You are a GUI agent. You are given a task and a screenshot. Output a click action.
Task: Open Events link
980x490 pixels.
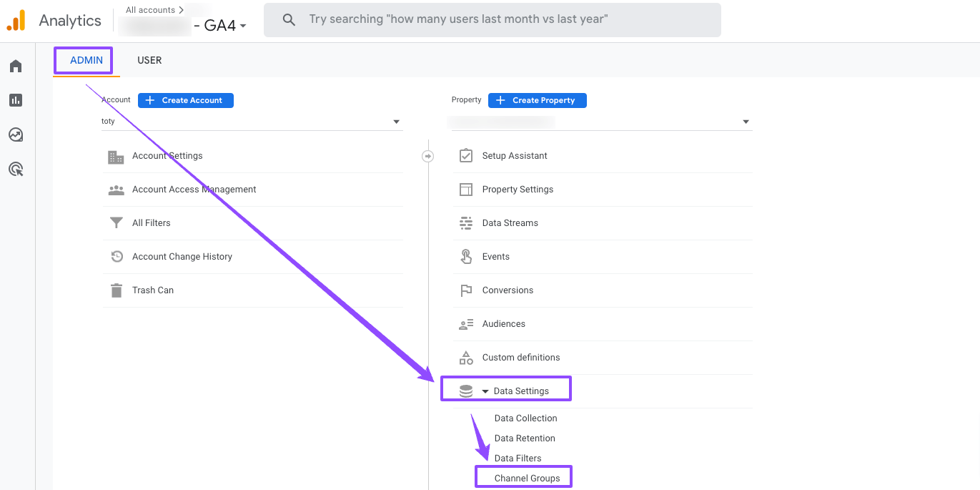(496, 257)
